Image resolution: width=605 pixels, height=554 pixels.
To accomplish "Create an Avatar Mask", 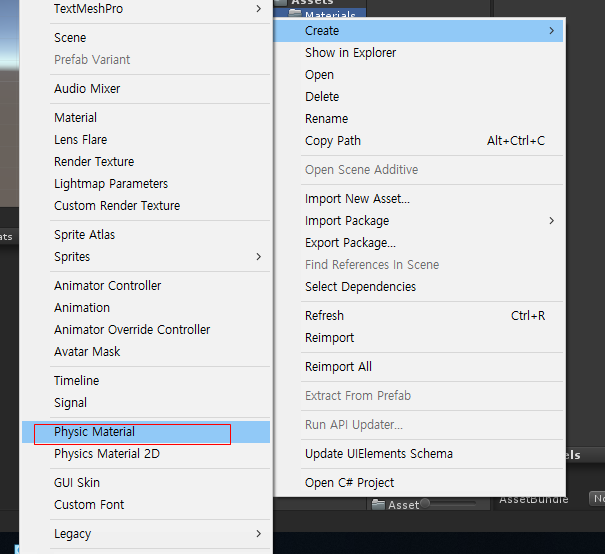I will coord(146,351).
